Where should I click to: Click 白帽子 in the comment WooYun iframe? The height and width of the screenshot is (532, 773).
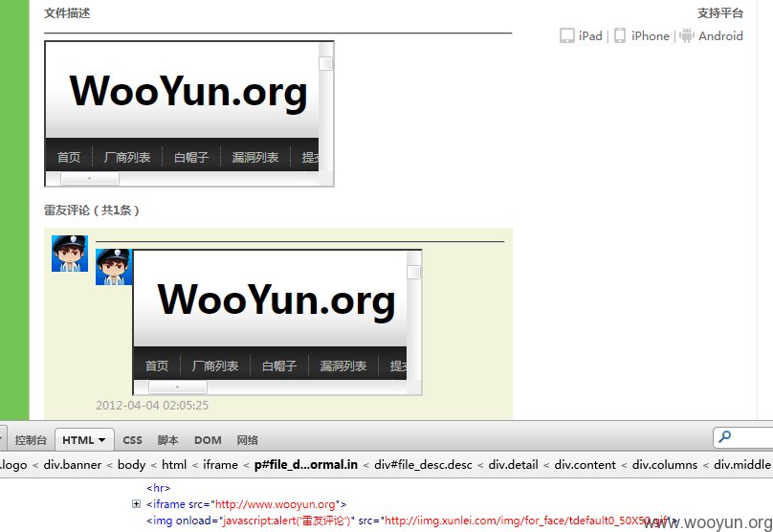click(x=279, y=366)
